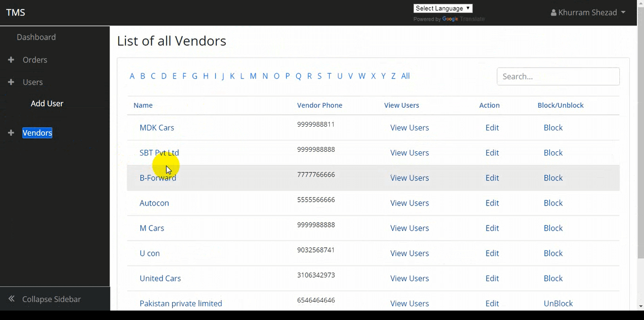Open Pakistan private limited vendor
The width and height of the screenshot is (644, 320).
[180, 303]
